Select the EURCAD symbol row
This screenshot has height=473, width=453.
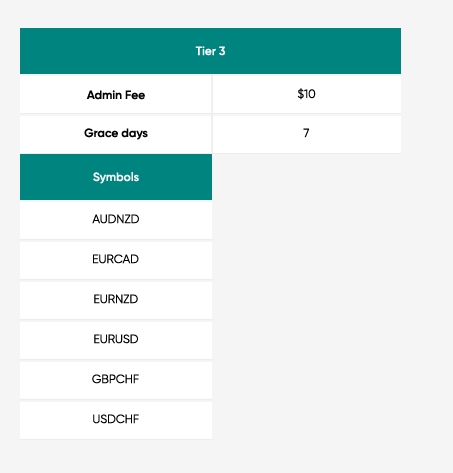point(116,260)
